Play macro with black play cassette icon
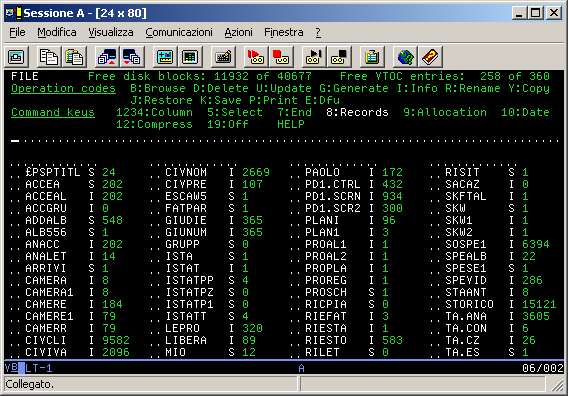 click(x=314, y=57)
